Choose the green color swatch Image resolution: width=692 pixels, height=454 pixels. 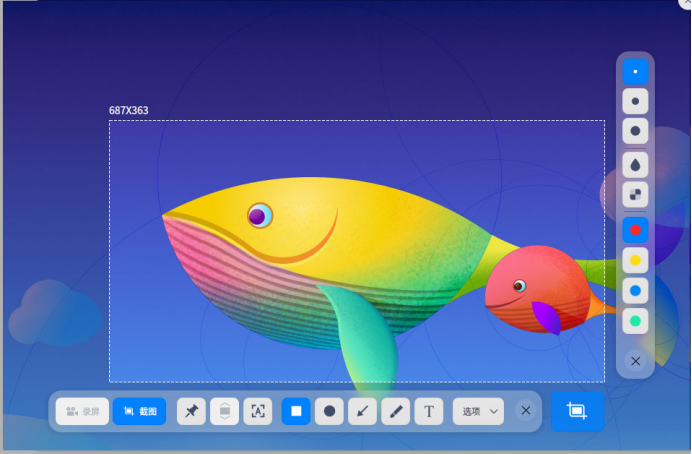pyautogui.click(x=635, y=321)
